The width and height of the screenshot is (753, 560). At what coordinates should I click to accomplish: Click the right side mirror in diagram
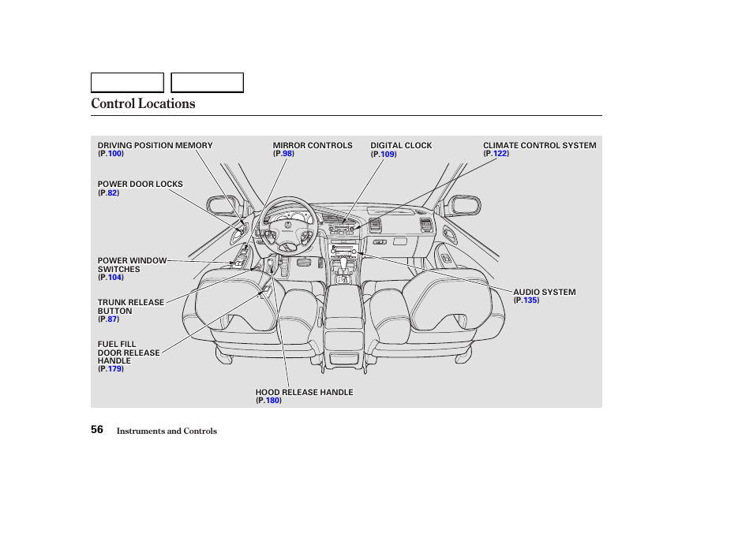pyautogui.click(x=464, y=205)
